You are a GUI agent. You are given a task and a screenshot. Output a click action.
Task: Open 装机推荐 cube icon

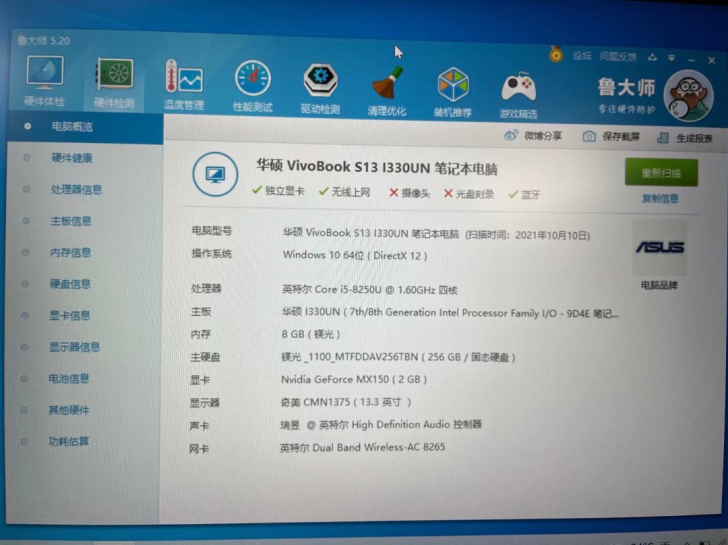click(453, 92)
